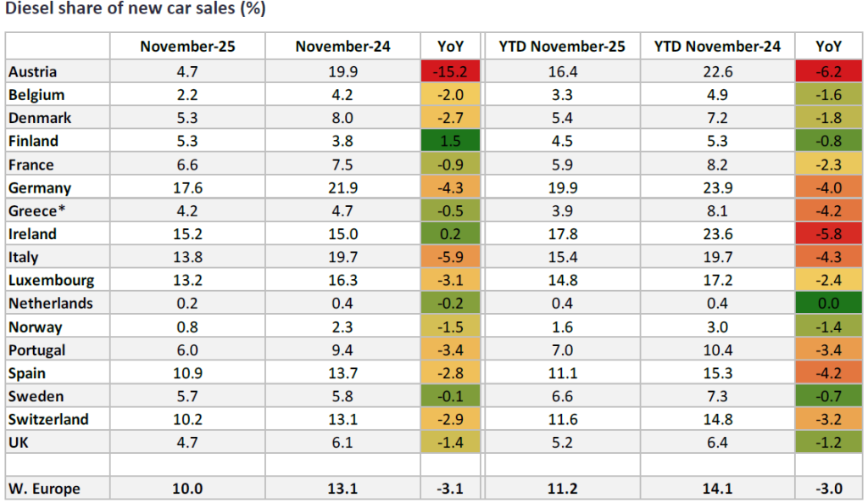Select Luxembourg's November-24 value 16.3

(x=342, y=280)
